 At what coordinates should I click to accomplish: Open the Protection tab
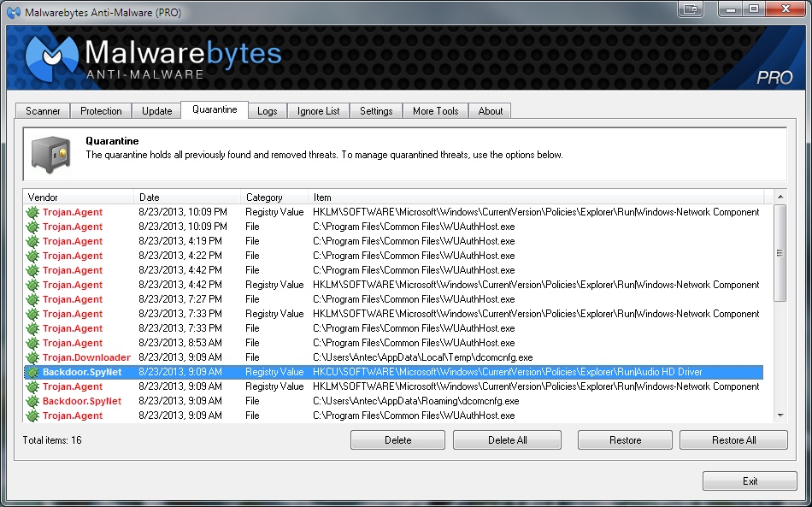[x=101, y=111]
